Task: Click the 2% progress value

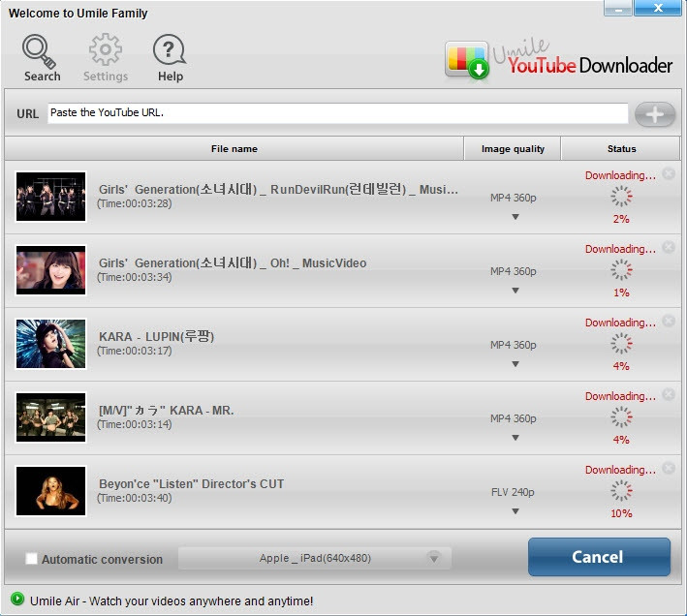Action: pyautogui.click(x=621, y=219)
